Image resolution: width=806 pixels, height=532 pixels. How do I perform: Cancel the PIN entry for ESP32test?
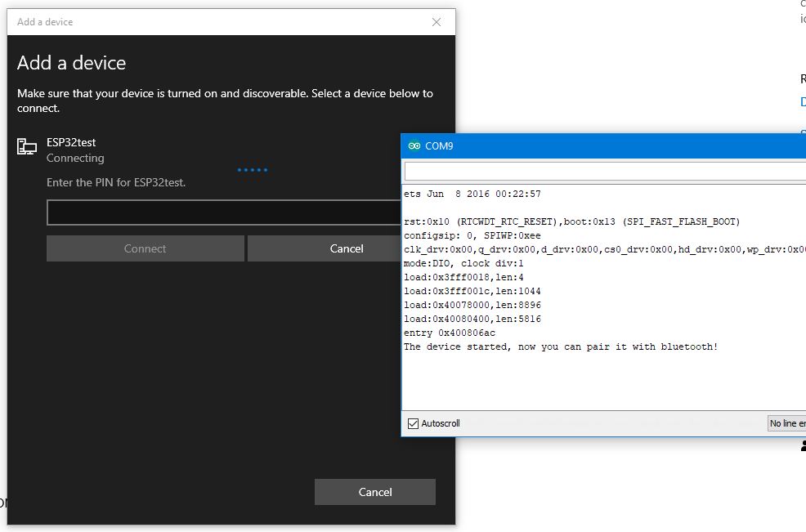pos(325,248)
